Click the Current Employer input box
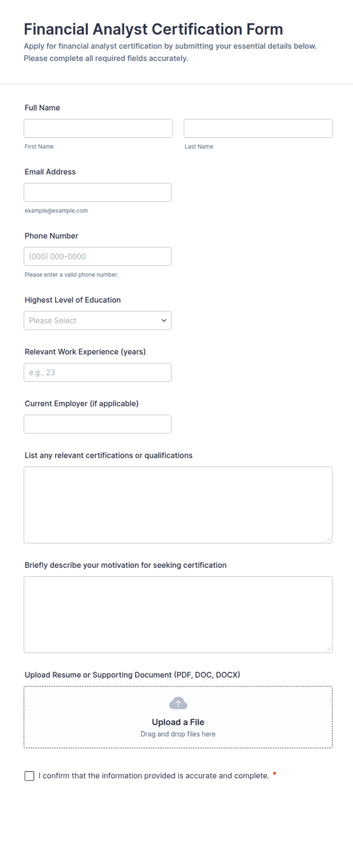This screenshot has height=868, width=353. tap(98, 424)
